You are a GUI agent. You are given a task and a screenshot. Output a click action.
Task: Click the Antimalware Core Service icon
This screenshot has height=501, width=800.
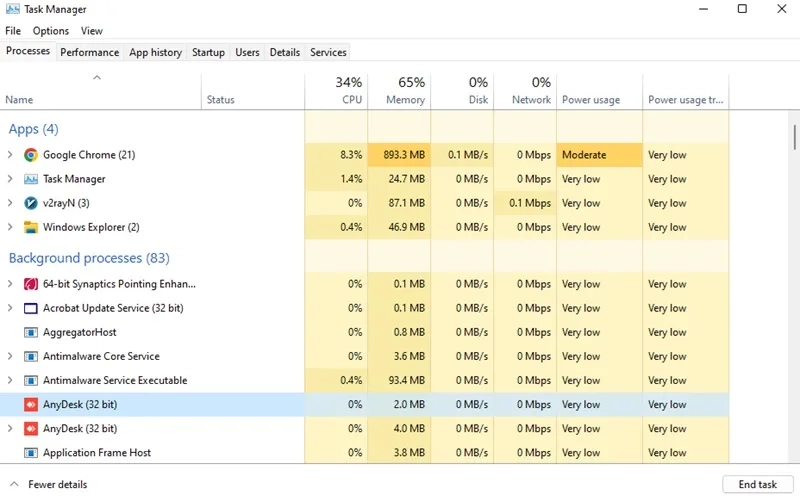[x=31, y=356]
